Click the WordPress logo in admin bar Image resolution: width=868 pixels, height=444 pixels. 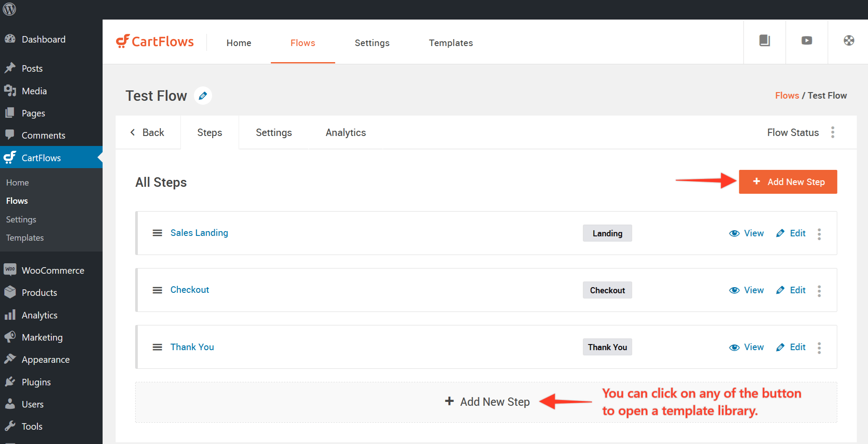[x=10, y=9]
